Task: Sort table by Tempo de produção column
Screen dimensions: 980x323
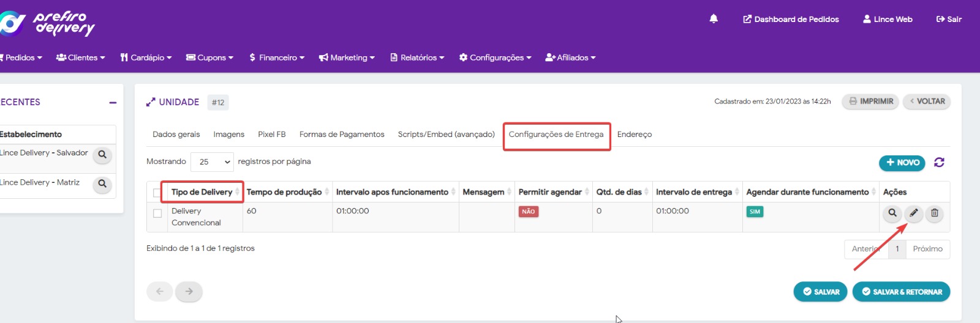Action: point(284,192)
